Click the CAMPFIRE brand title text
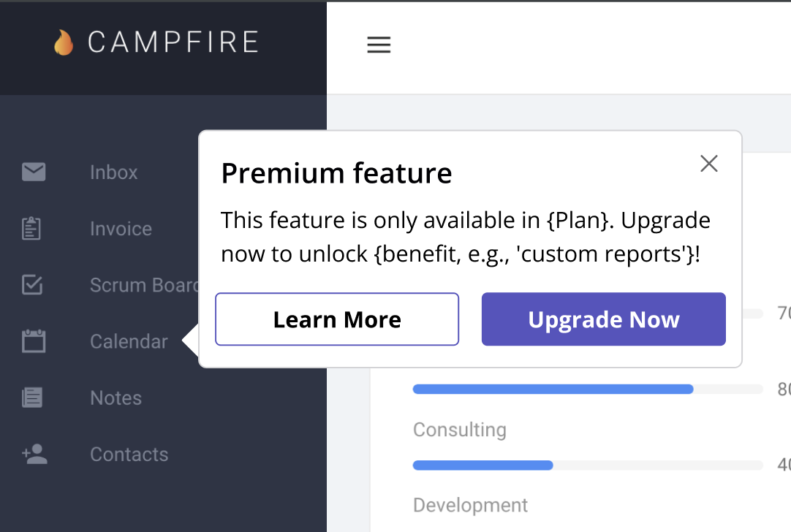 pyautogui.click(x=173, y=42)
